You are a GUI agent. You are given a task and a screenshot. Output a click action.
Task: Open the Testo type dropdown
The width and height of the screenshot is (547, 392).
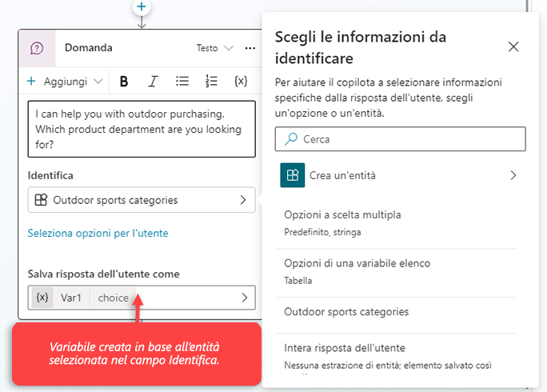pos(215,48)
